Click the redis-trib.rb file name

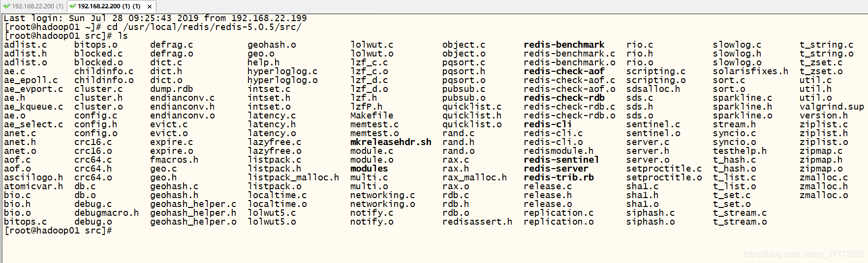point(559,177)
